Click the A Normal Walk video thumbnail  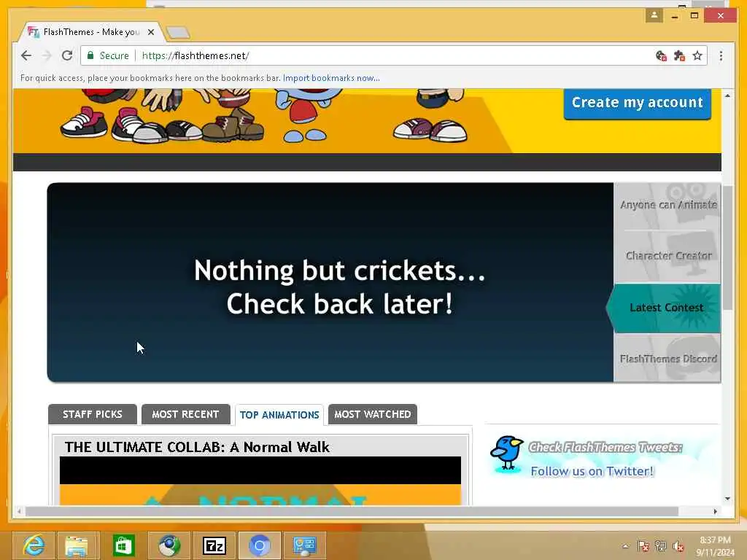[260, 481]
